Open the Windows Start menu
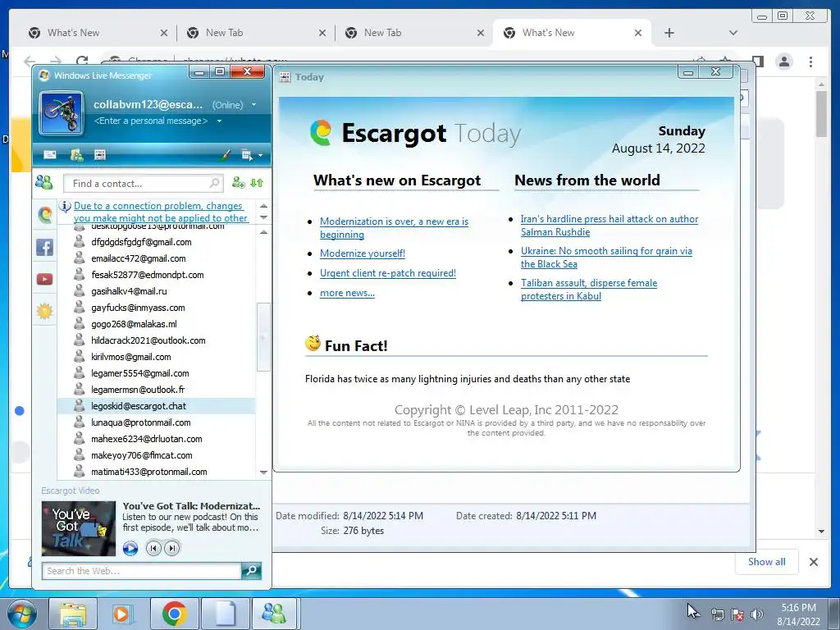 (22, 614)
